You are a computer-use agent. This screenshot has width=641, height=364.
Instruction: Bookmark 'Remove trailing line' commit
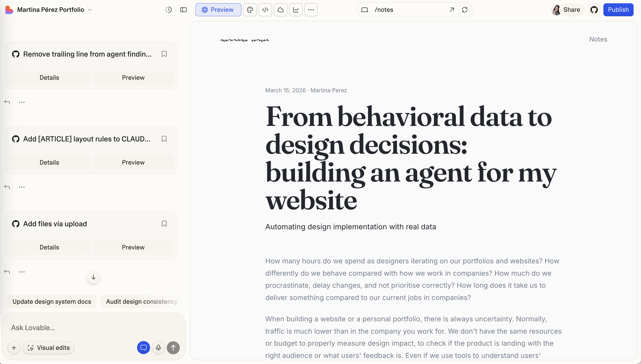(164, 54)
